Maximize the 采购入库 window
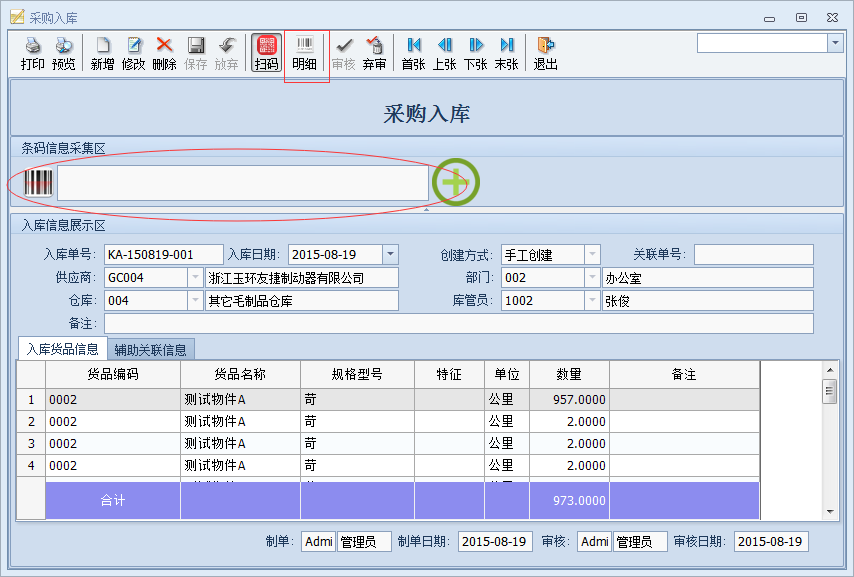Image resolution: width=854 pixels, height=577 pixels. [801, 17]
